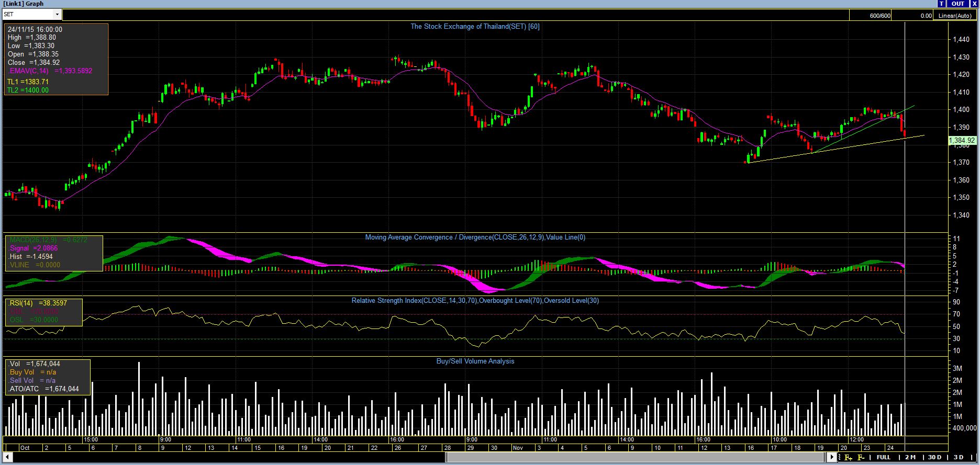Click the Oct month label on date axis

coord(25,448)
